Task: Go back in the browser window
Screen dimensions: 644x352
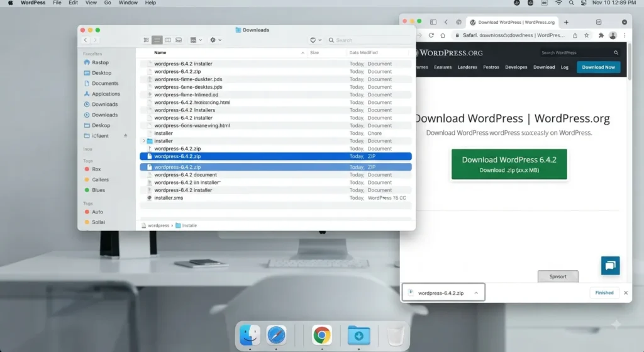Action: (x=446, y=22)
